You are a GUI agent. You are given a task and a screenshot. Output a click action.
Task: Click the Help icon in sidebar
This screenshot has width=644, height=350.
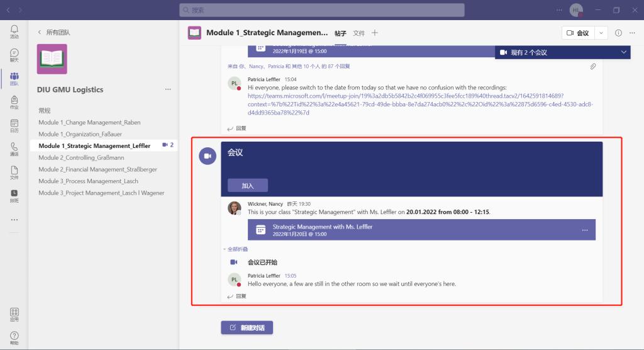[x=14, y=338]
